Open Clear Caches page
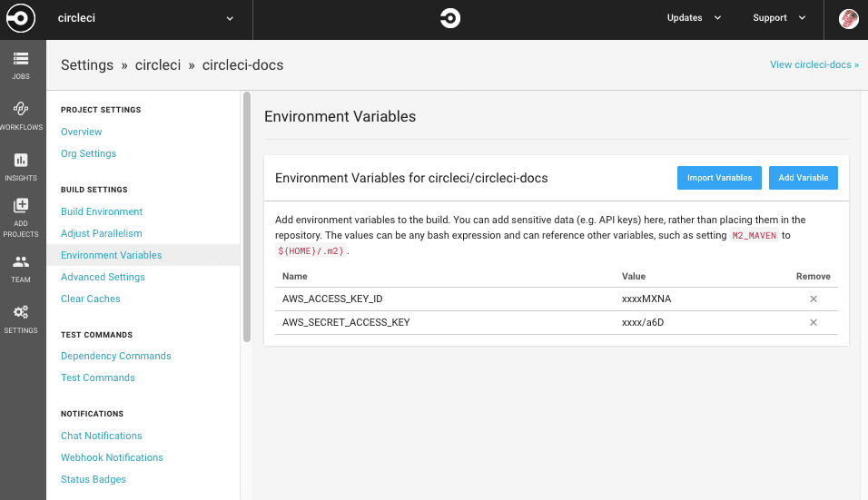Image resolution: width=868 pixels, height=500 pixels. coord(90,299)
